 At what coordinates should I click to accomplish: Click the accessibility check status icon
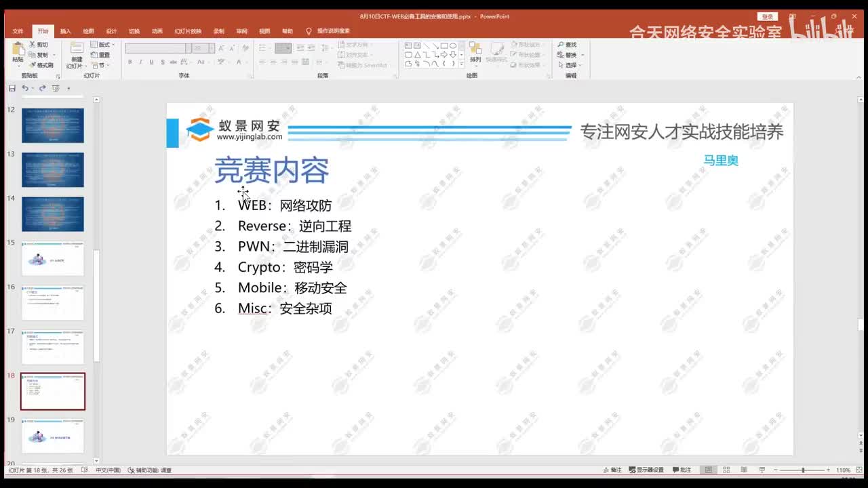[131, 470]
